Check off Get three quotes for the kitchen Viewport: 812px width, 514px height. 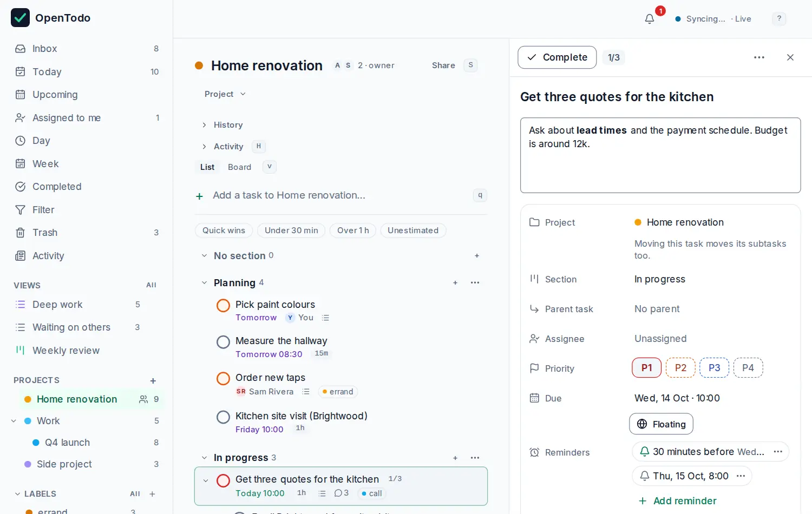[x=223, y=480]
